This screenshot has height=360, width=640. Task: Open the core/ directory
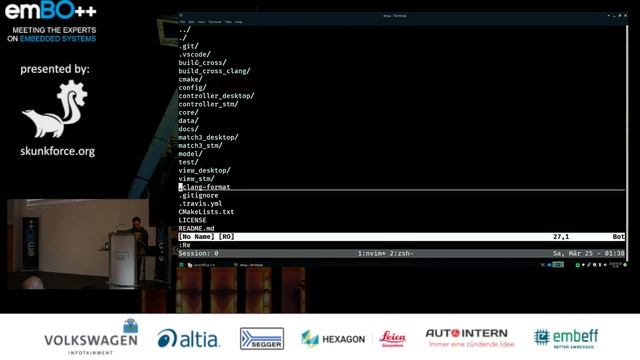click(x=189, y=112)
